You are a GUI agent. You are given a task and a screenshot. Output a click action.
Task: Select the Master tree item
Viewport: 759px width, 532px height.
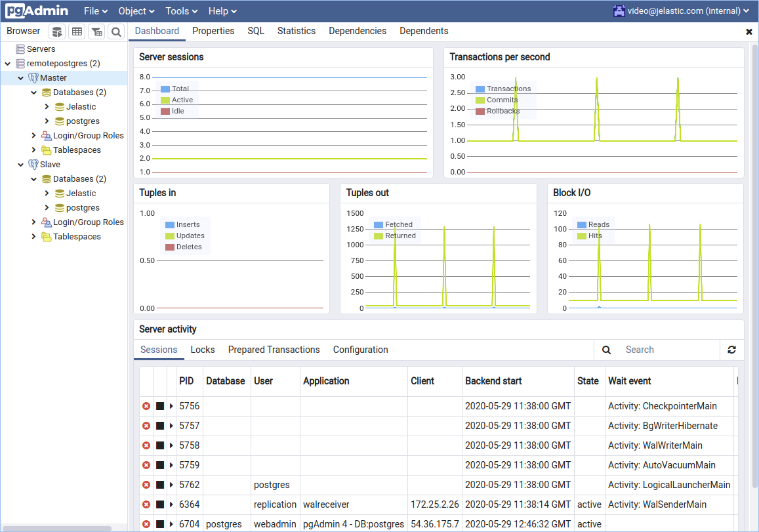[53, 78]
